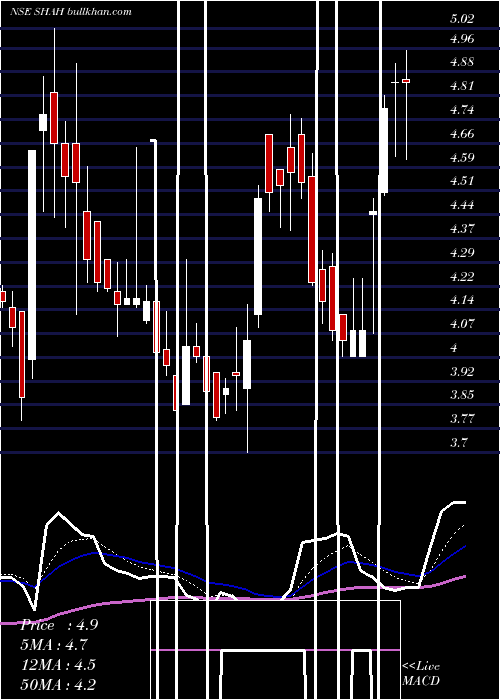Click the 4.59 price axis label
The height and width of the screenshot is (700, 500).
pyautogui.click(x=462, y=158)
